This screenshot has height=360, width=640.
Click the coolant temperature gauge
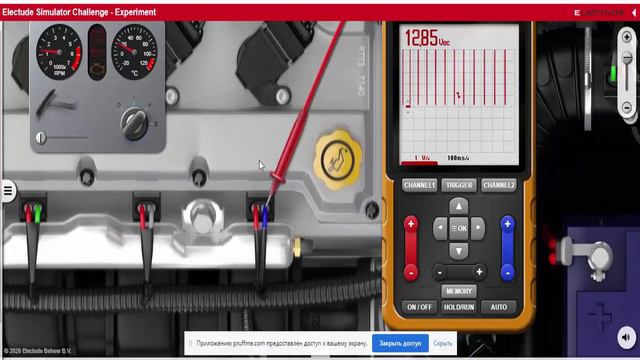[x=134, y=52]
